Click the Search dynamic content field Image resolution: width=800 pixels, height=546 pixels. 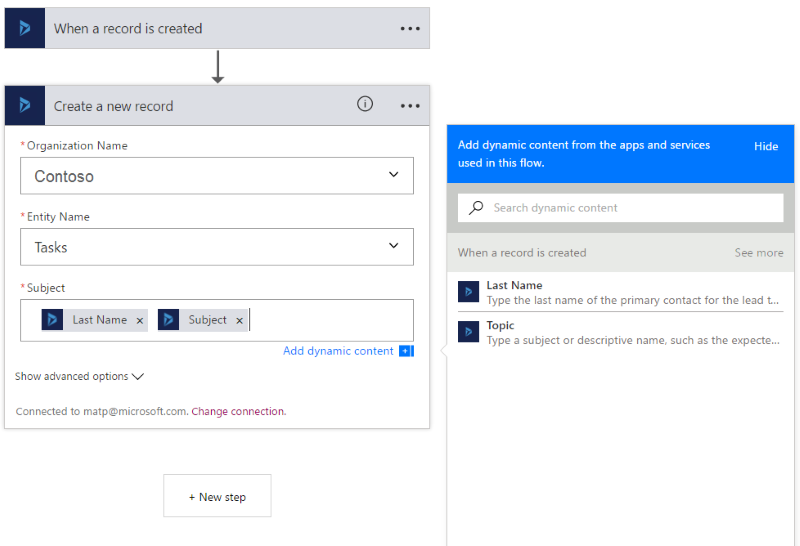tap(630, 208)
